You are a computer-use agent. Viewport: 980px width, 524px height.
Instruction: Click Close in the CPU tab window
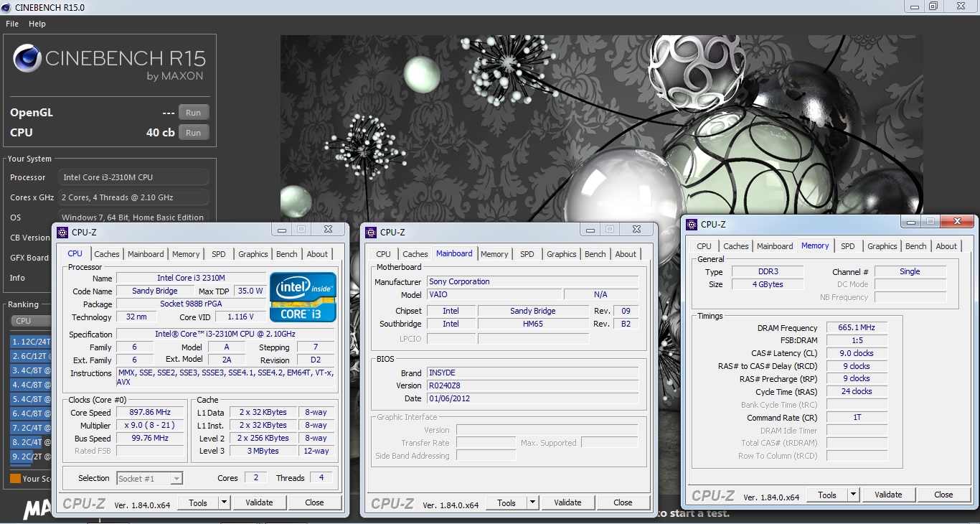314,502
